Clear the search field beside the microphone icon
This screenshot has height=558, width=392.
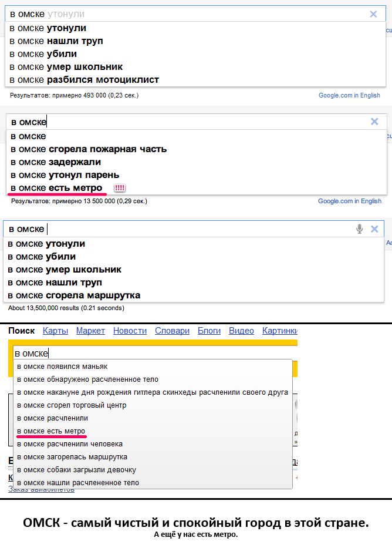374,229
